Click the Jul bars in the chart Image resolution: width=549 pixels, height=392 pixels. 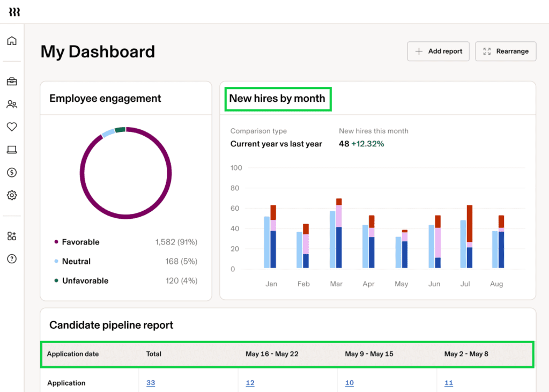point(466,237)
